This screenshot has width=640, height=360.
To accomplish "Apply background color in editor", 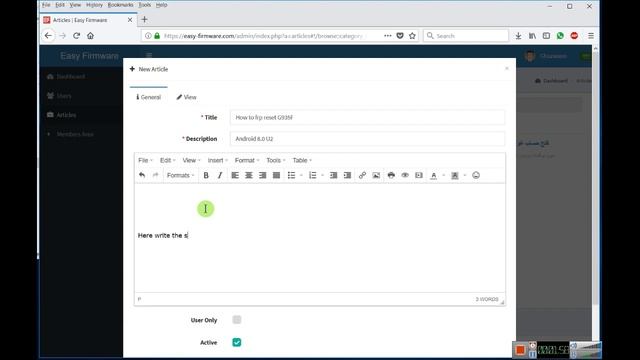I will 455,175.
